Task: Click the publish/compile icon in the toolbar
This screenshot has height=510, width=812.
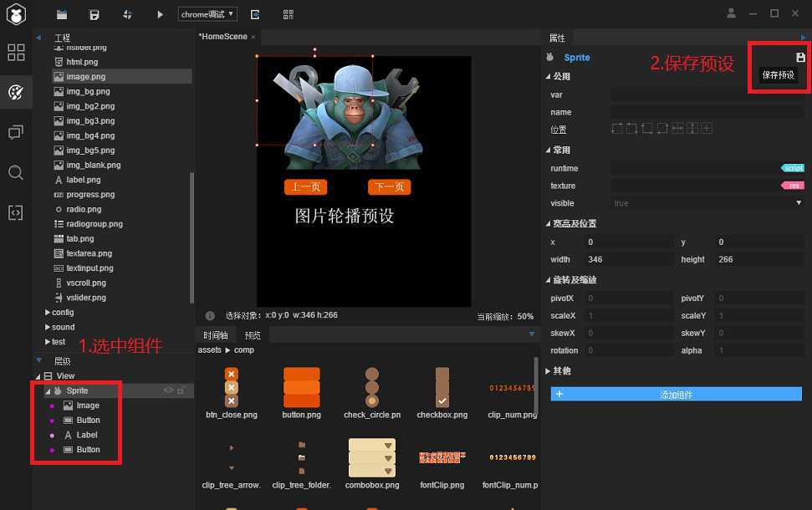Action: pos(127,14)
